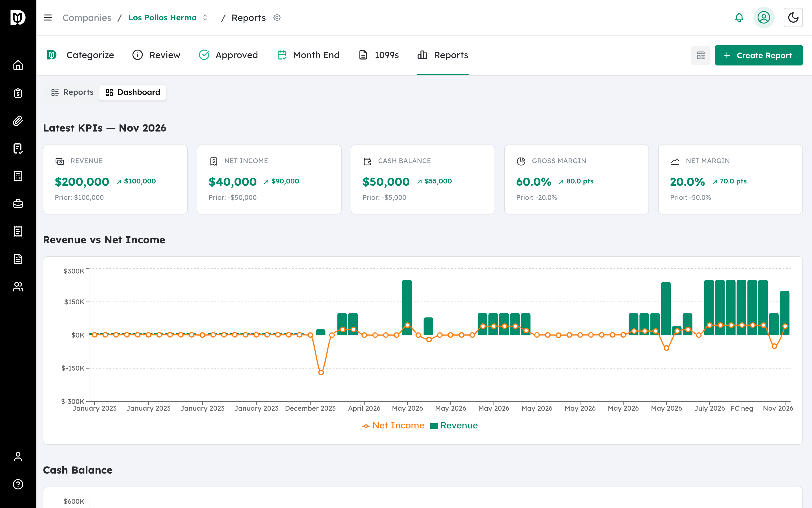Image resolution: width=812 pixels, height=508 pixels.
Task: Click the Revenue card icon
Action: click(x=60, y=161)
